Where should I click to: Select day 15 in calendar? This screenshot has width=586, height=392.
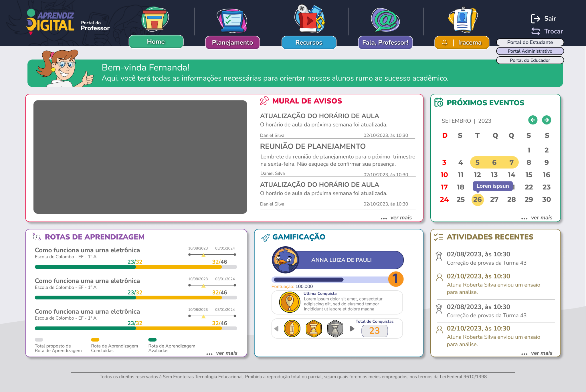tap(528, 175)
